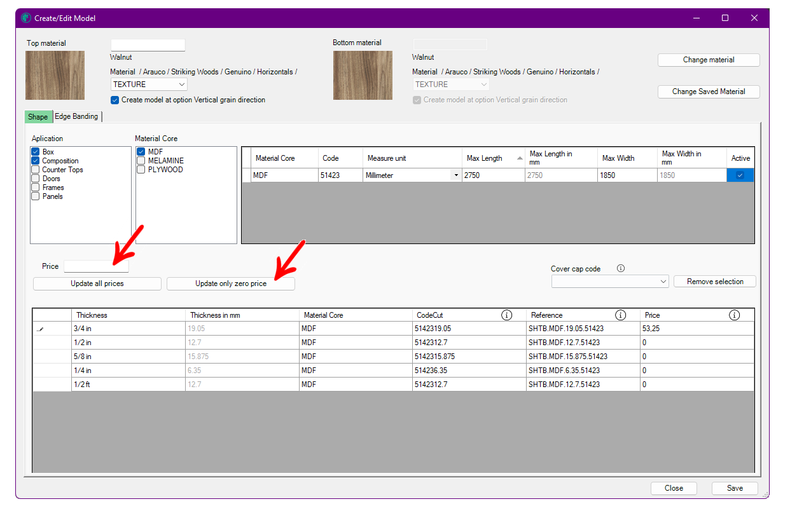Viewport: 811px width, 532px height.
Task: Toggle top Create model at Vertical grain checkbox
Action: pos(114,100)
